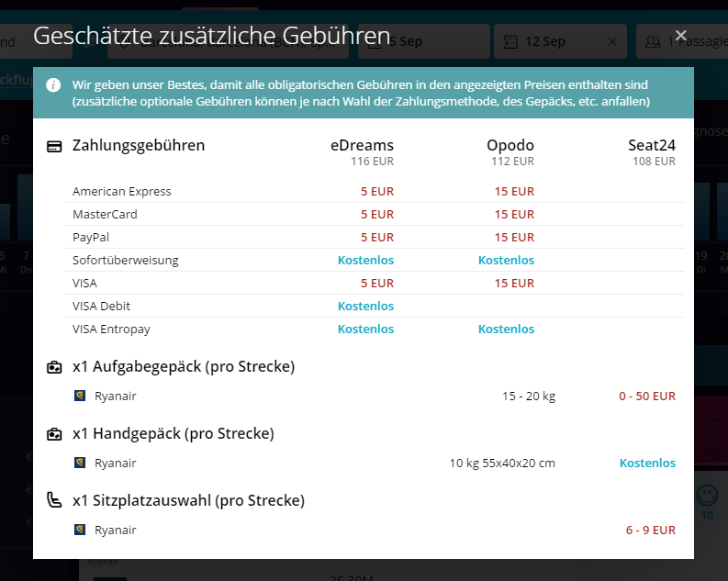Click Ryanair logo under Sitzplatzauswahl
The width and height of the screenshot is (728, 581).
pyautogui.click(x=80, y=530)
